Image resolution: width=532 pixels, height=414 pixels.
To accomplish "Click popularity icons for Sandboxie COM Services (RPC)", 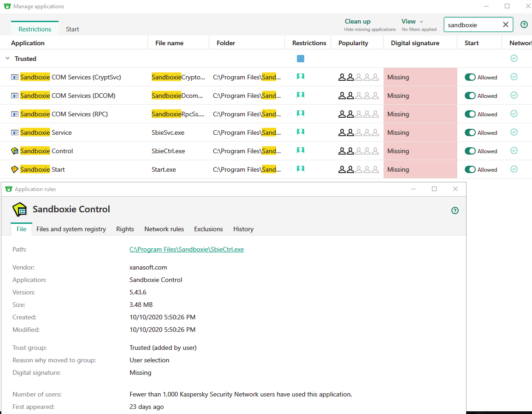I will point(358,114).
